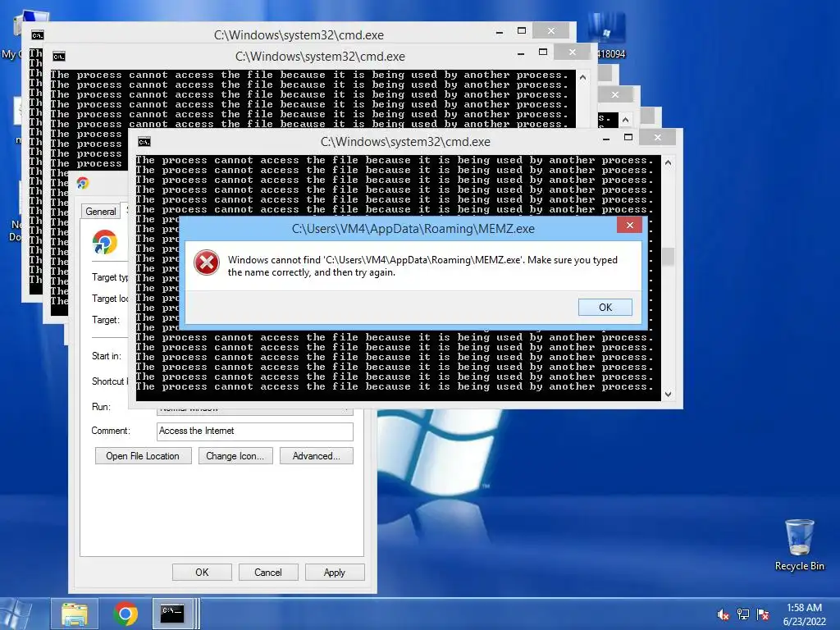Image resolution: width=840 pixels, height=630 pixels.
Task: Click the front cmd.exe window title text
Action: tap(405, 142)
